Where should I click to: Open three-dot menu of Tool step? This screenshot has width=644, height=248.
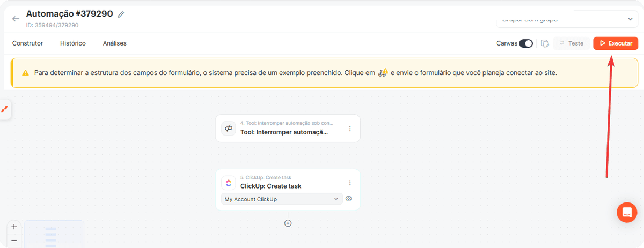[350, 129]
